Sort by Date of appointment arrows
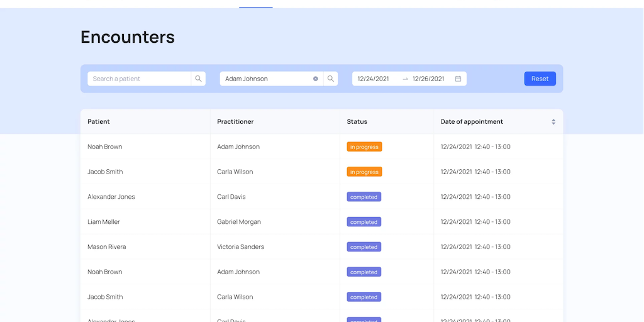Screen dimensions: 644x322 tap(553, 122)
